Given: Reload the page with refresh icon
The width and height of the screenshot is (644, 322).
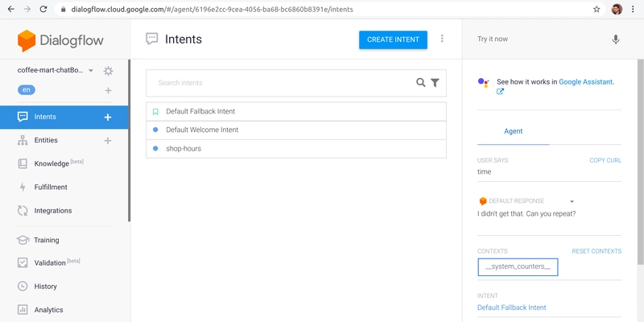Looking at the screenshot, I should (x=43, y=9).
